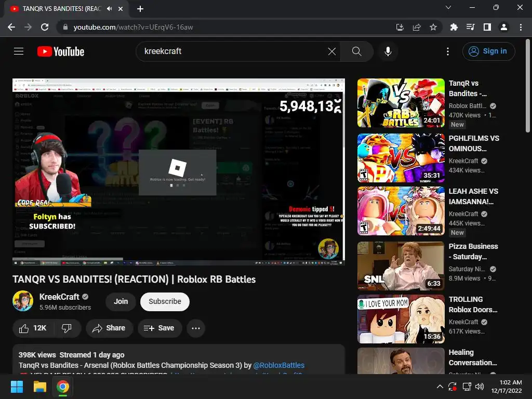Bookmark this tab with star
This screenshot has width=532, height=399.
433,27
